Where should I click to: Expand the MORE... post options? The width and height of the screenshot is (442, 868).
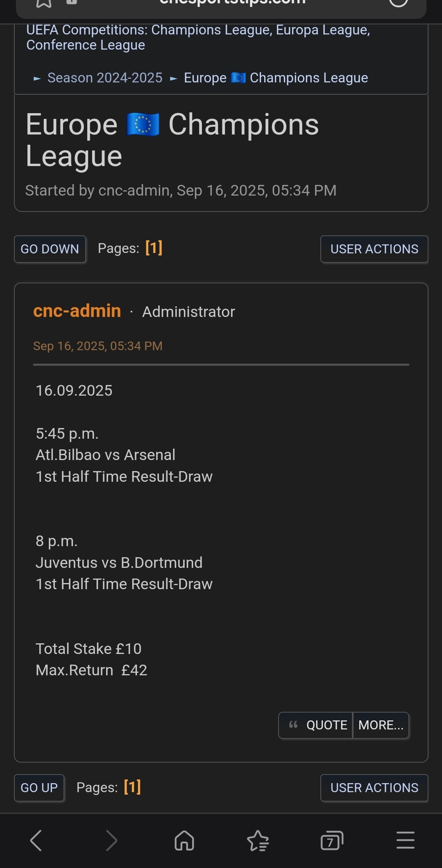381,725
